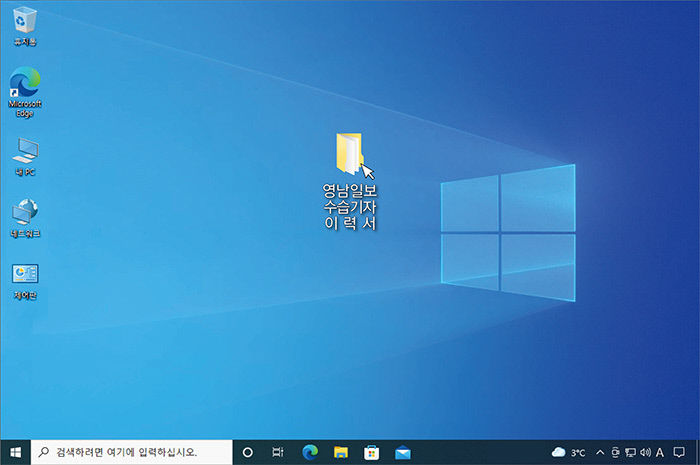Click the Show desktop strip
The image size is (700, 465).
pyautogui.click(x=697, y=453)
